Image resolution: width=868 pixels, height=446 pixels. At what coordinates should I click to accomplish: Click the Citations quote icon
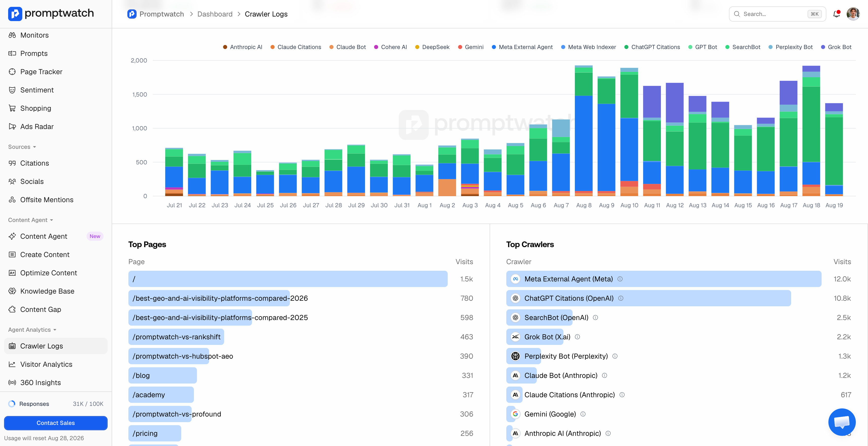coord(12,163)
